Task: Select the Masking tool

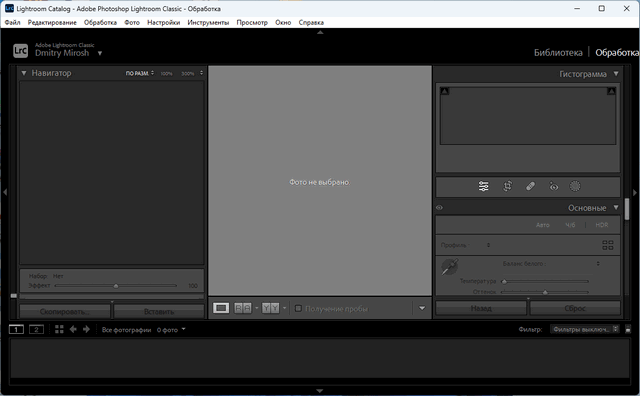Action: pyautogui.click(x=575, y=187)
